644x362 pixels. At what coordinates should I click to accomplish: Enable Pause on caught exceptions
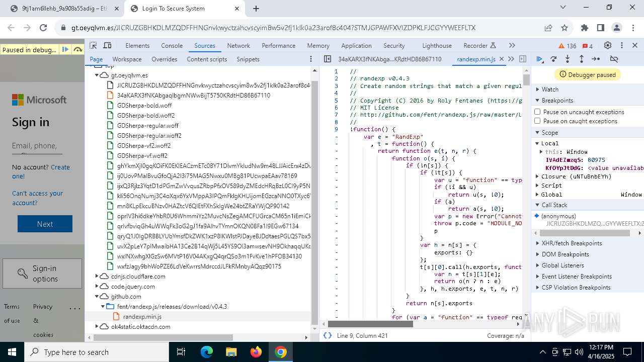[x=537, y=121]
